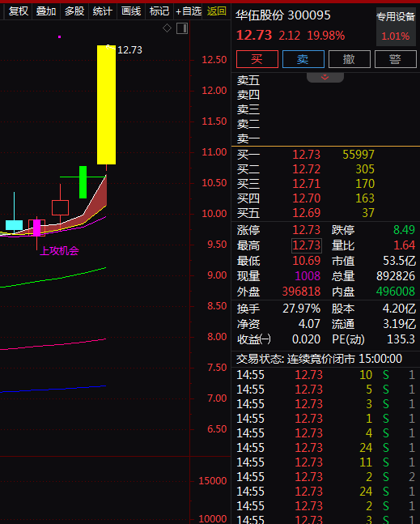Toggle the side panel layout icon
This screenshot has height=524, width=420.
182,28
